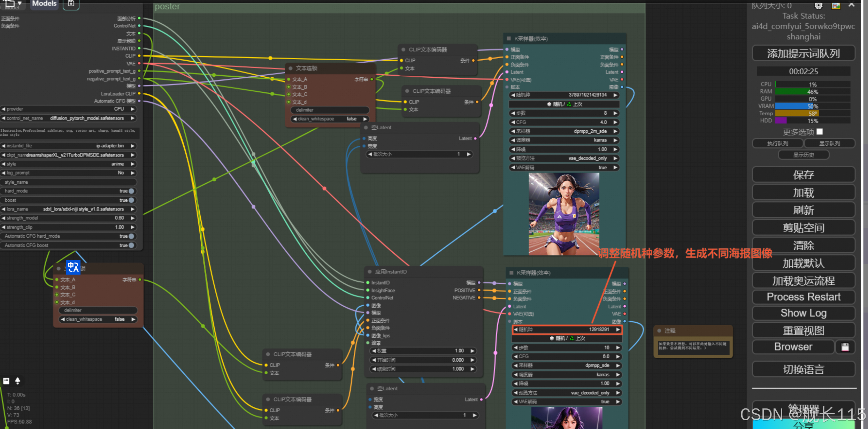
Task: Open the Models tab
Action: click(44, 4)
